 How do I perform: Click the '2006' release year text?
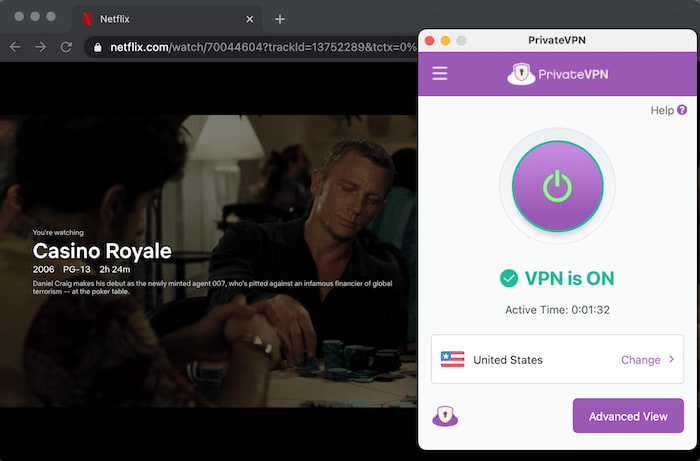point(43,270)
